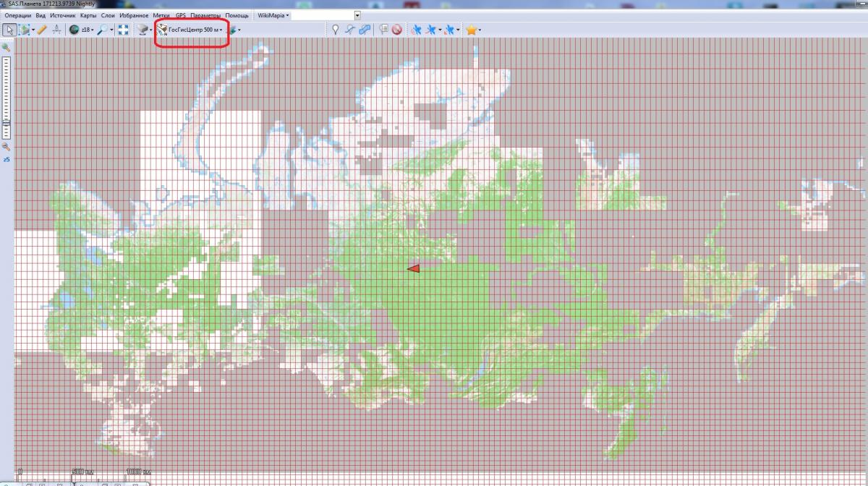Open the Операции menu
Image resolution: width=868 pixels, height=486 pixels.
tap(18, 15)
